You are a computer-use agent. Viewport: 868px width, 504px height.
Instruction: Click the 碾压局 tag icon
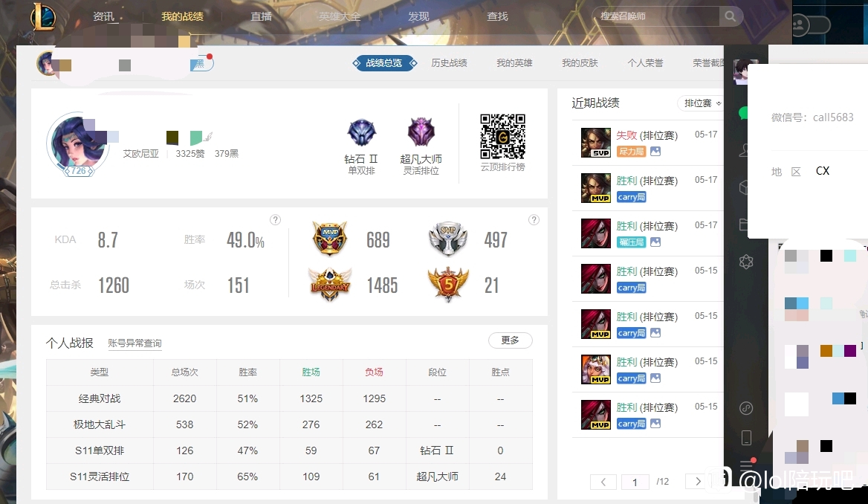coord(631,242)
